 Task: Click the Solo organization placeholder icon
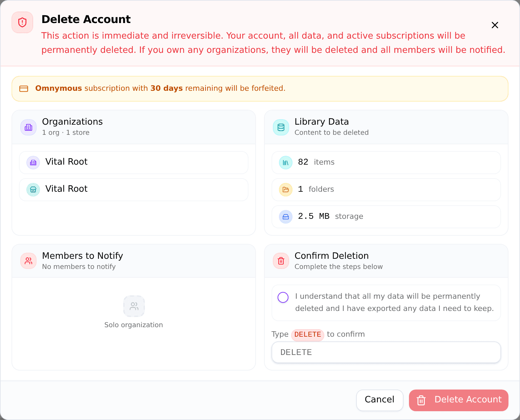[134, 306]
